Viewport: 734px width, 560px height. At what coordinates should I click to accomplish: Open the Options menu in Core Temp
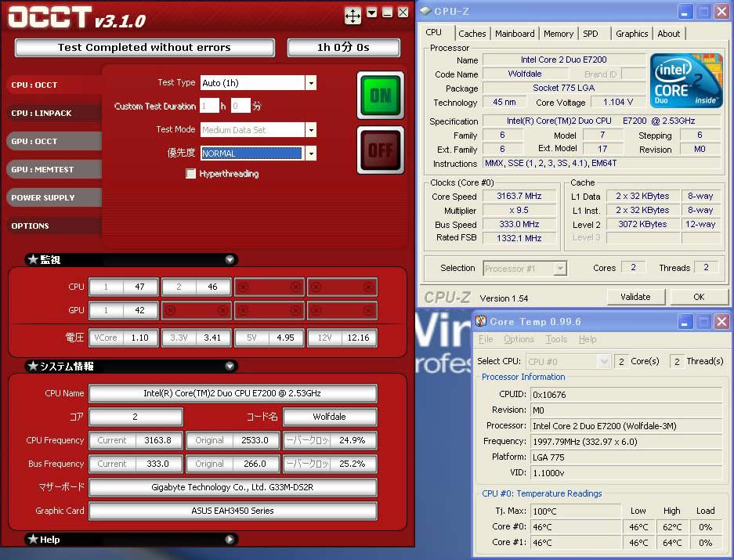tap(519, 339)
